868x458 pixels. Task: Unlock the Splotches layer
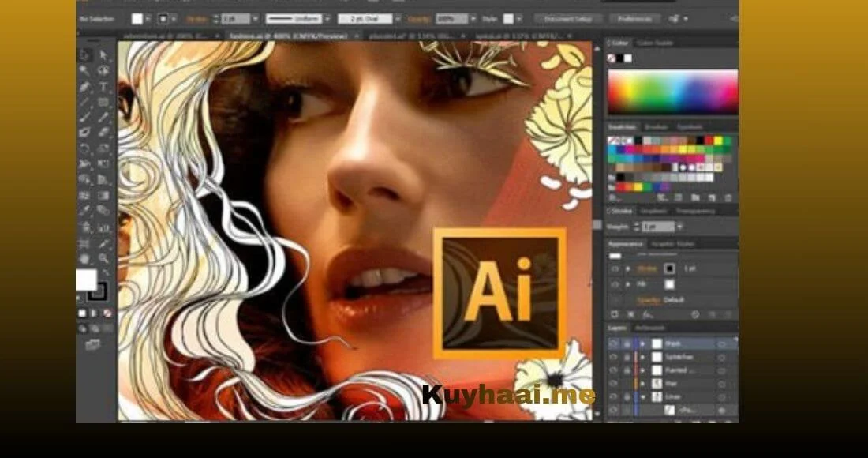(x=627, y=357)
